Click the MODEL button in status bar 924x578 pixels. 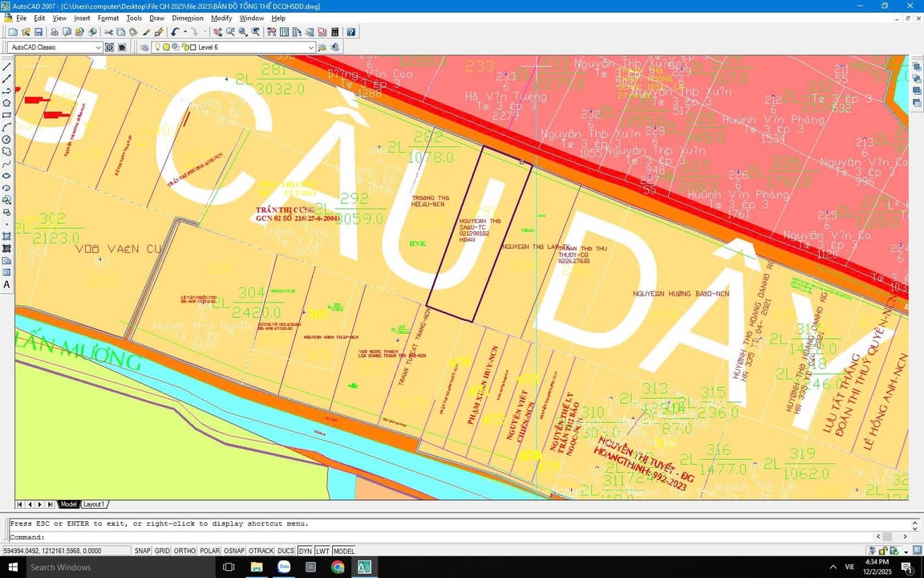[343, 551]
